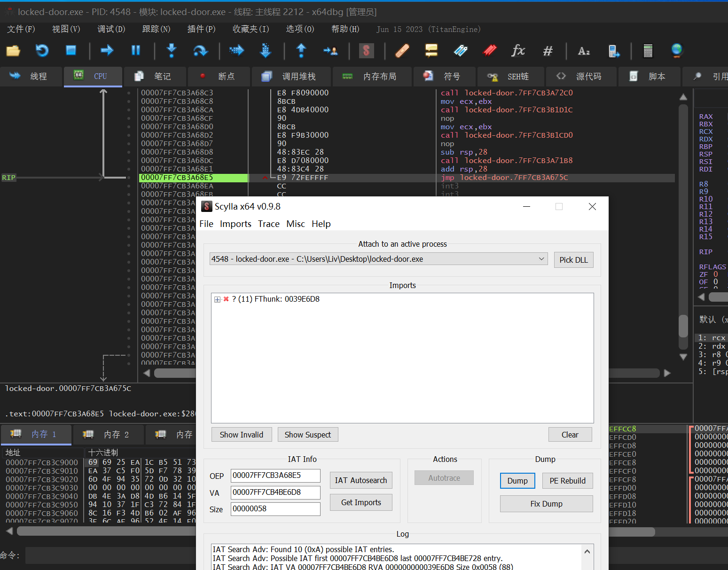Screen dimensions: 728x570
Task: Select the 内存 2 dump tab
Action: click(108, 435)
